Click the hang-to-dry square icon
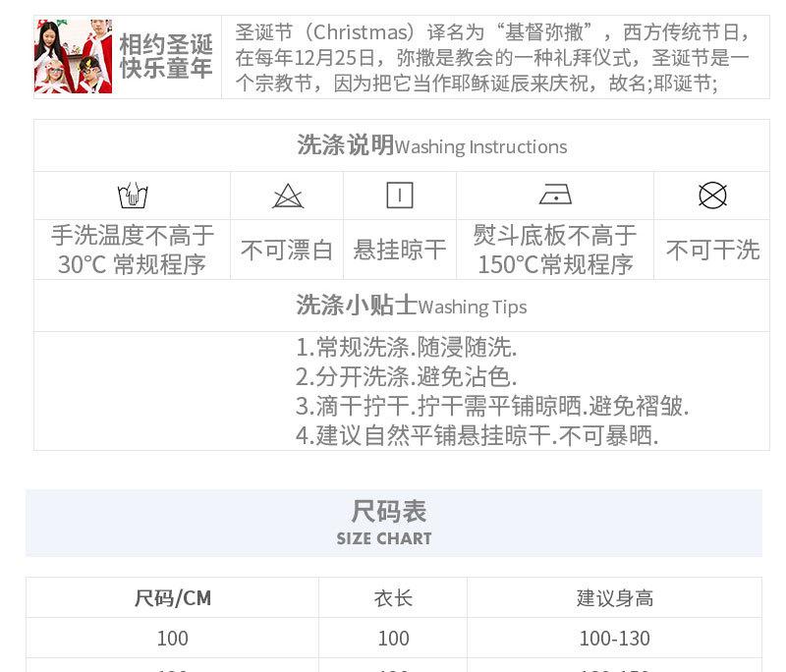Image resolution: width=786 pixels, height=672 pixels. 399,196
